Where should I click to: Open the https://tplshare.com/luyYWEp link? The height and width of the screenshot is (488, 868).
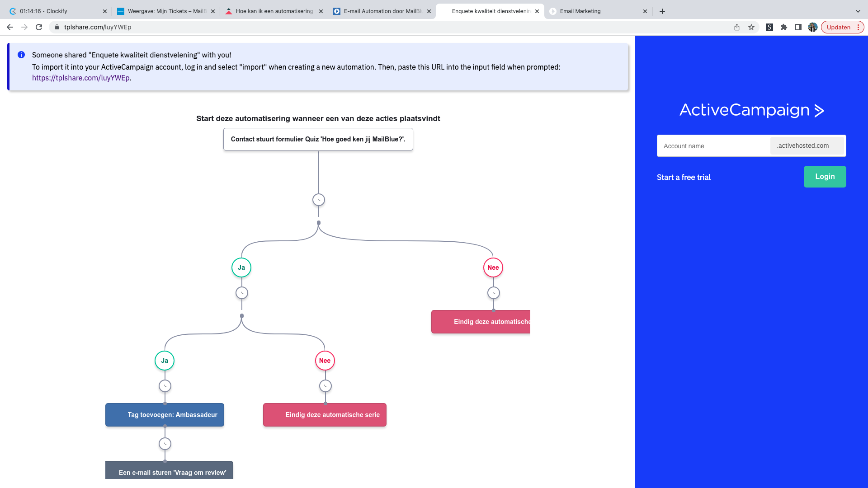(80, 78)
